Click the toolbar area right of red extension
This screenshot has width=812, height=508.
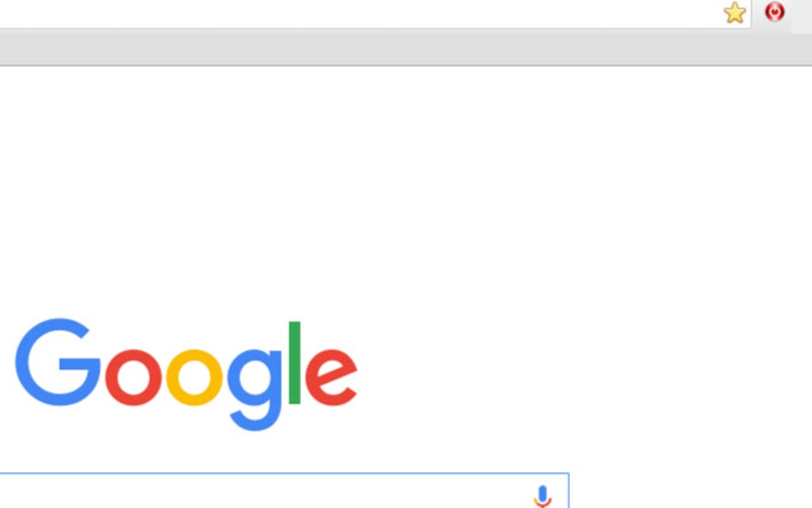801,16
